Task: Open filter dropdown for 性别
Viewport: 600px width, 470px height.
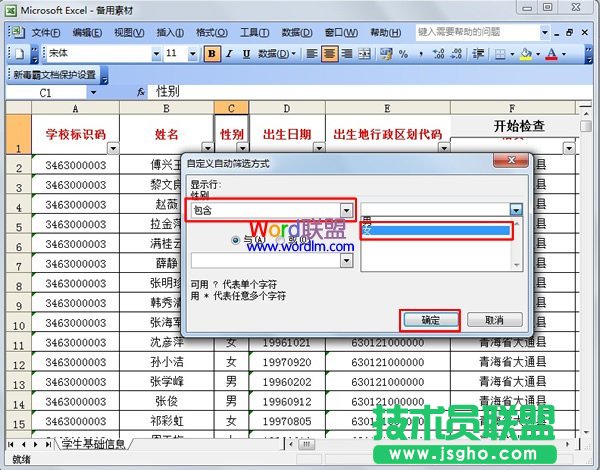Action: click(x=243, y=148)
